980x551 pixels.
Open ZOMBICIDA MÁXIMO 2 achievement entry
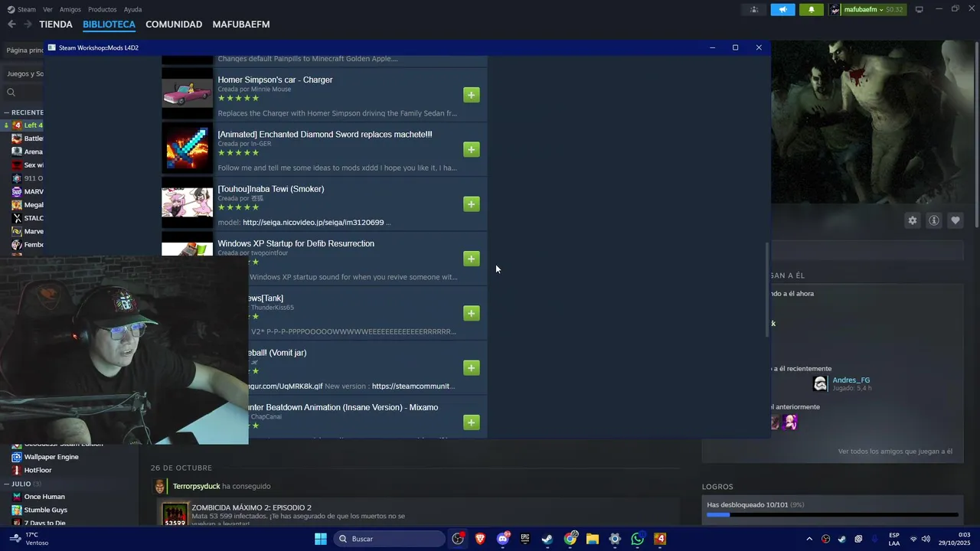pyautogui.click(x=251, y=507)
